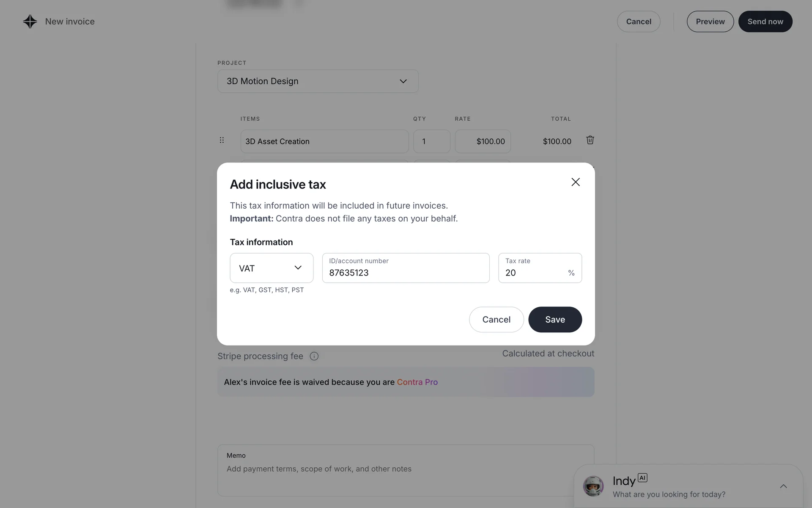Change the $100.00 rate field

[x=483, y=141]
